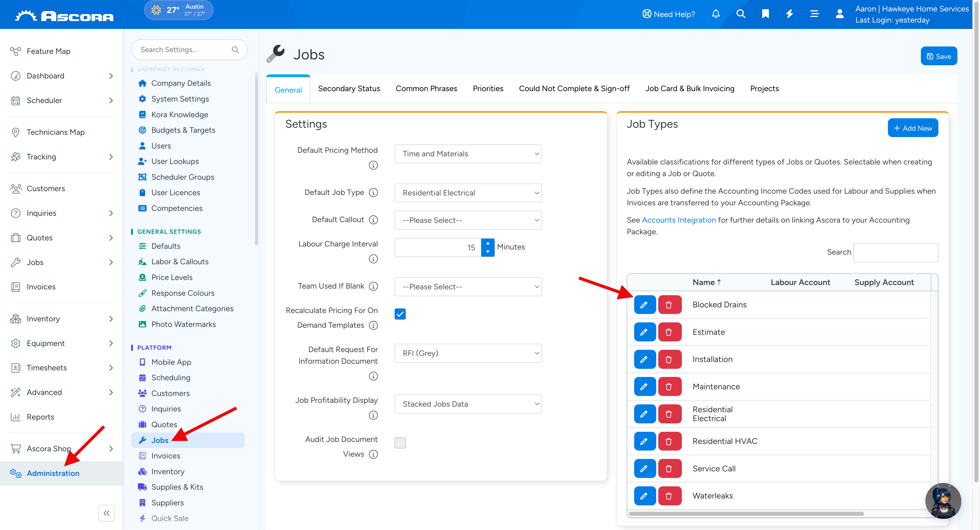Click the info icon beside Default Job Type

(373, 192)
